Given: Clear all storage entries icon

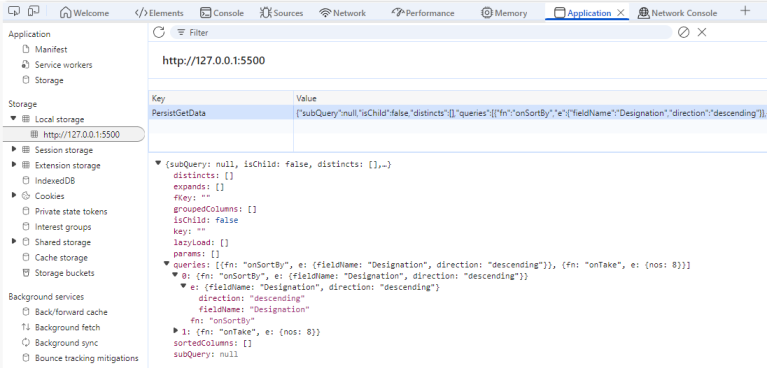Looking at the screenshot, I should pos(683,32).
